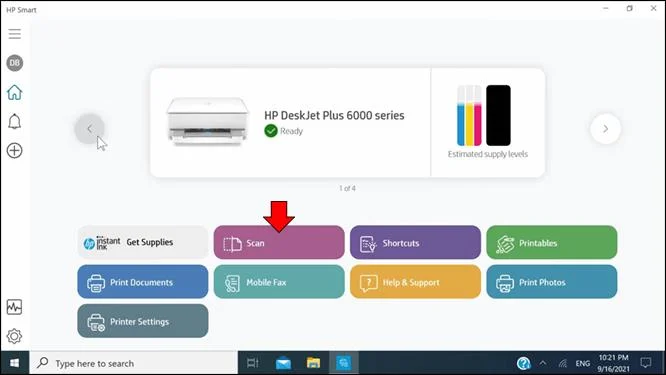Click the Printables icon

(x=505, y=244)
